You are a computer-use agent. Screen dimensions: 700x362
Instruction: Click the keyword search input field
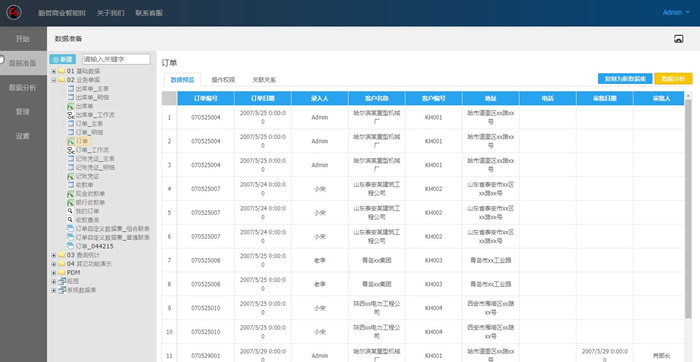click(x=116, y=59)
